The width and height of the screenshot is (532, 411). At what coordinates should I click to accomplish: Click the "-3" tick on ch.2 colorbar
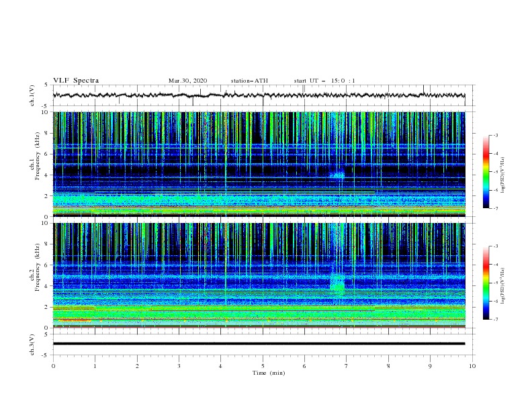(496, 246)
